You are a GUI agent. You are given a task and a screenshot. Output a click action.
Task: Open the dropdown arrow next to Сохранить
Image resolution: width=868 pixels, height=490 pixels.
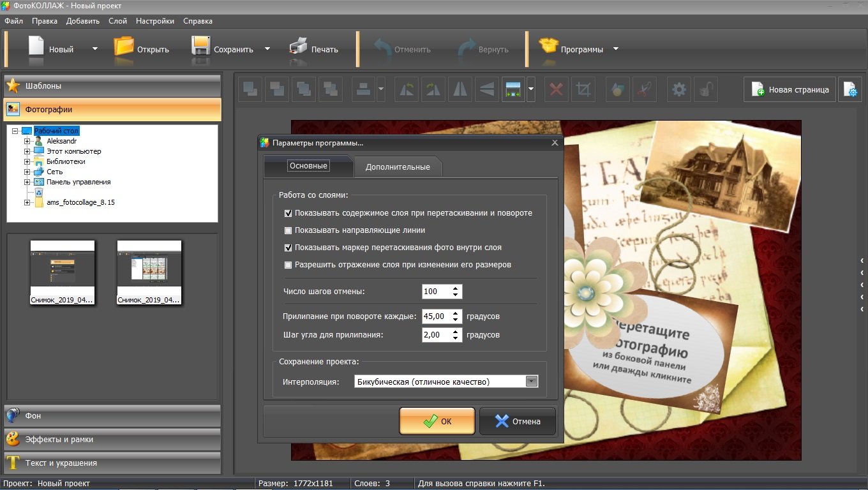(x=267, y=49)
